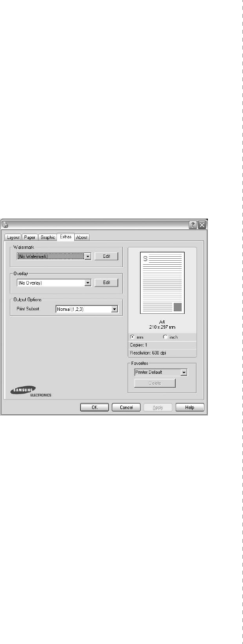243x644 pixels.
Task: Click the printer icon in title bar
Action: coord(5,224)
